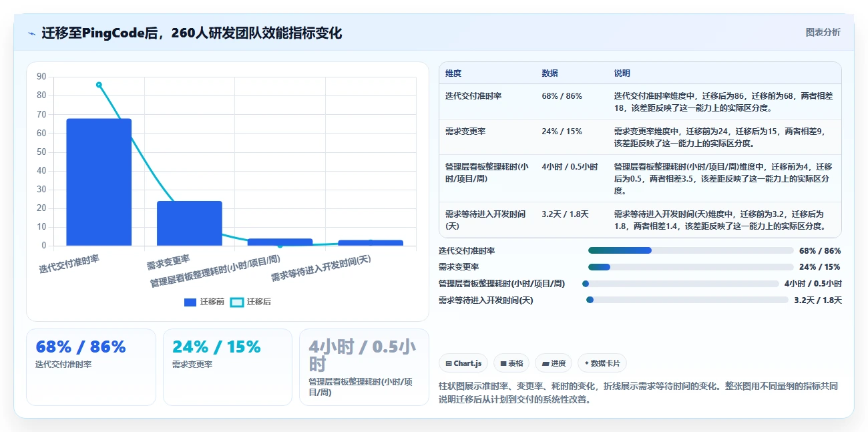Click the 管理层看板整理耗时 bar in chart

coord(280,242)
